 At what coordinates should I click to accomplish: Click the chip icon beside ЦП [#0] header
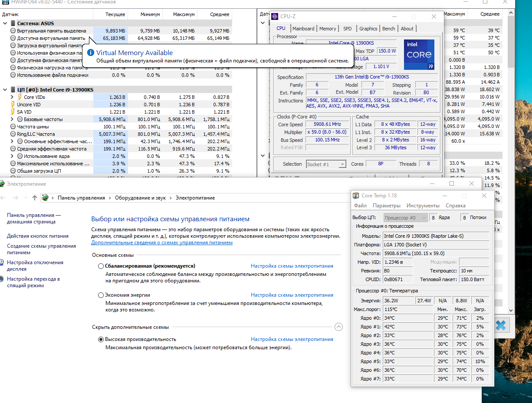click(x=13, y=90)
